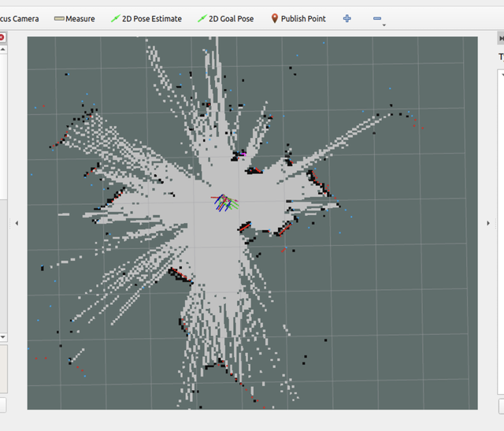Select the Focus Camera tool
Viewport: 504px width, 431px height.
[x=19, y=19]
